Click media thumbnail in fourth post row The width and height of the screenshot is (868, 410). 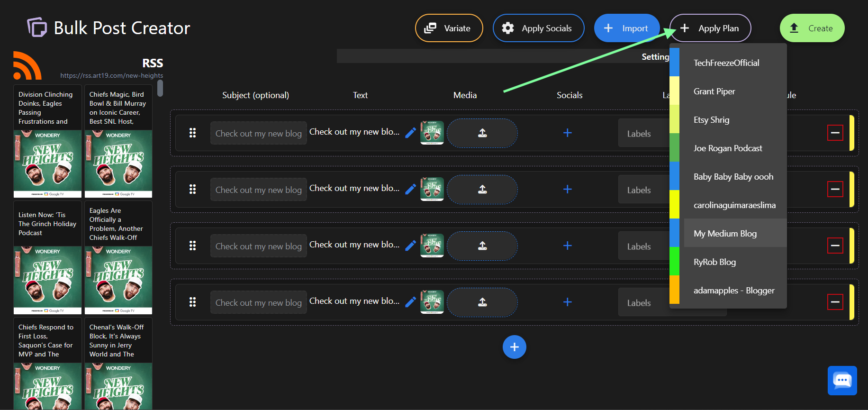tap(432, 302)
